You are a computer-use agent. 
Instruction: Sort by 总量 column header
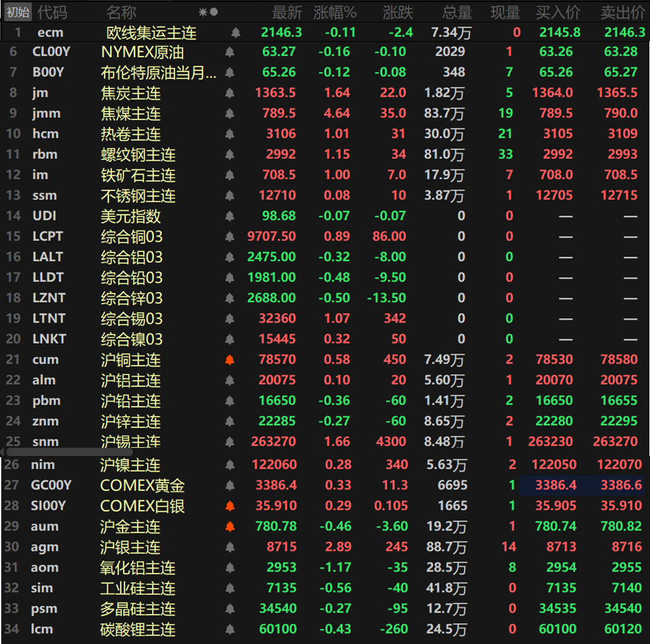tap(457, 12)
